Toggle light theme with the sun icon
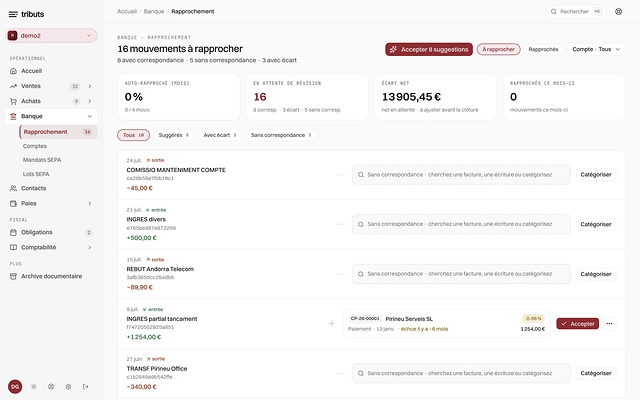Image resolution: width=640 pixels, height=400 pixels. pos(33,387)
